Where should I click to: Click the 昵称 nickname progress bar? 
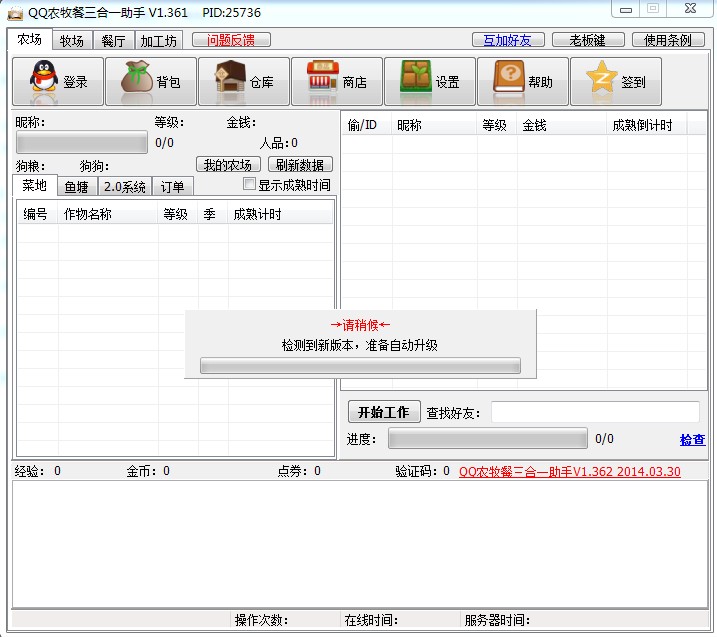(82, 142)
